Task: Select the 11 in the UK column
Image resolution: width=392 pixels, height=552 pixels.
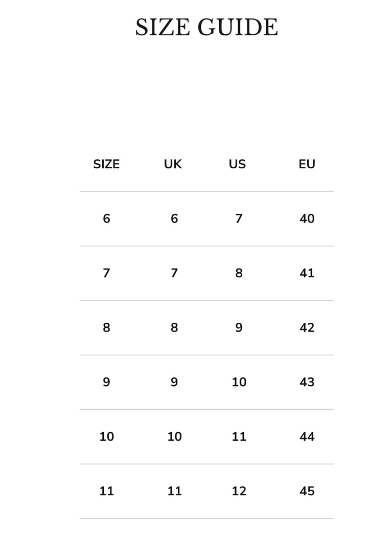Action: coord(174,491)
